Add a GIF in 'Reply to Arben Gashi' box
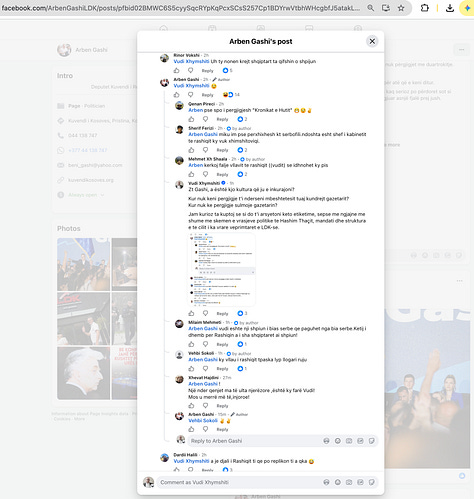The image size is (474, 499). (360, 441)
